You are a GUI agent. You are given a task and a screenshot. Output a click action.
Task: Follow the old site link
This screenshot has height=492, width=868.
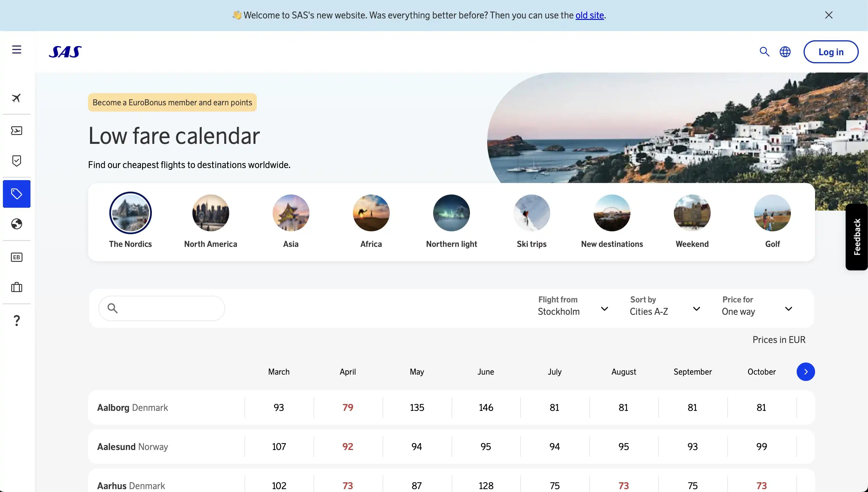click(589, 15)
